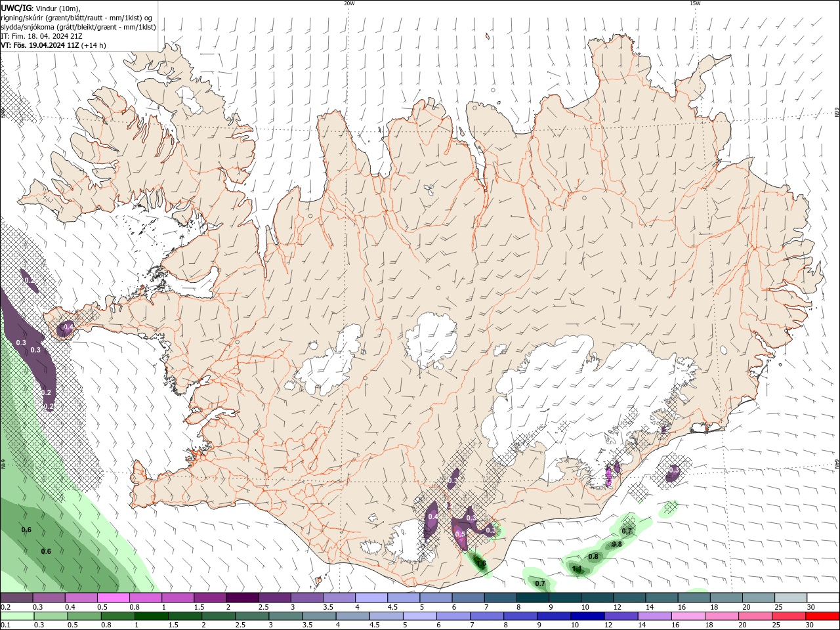Click the '0.1' number under the lower legend
Image resolution: width=840 pixels, height=630 pixels.
pos(6,625)
